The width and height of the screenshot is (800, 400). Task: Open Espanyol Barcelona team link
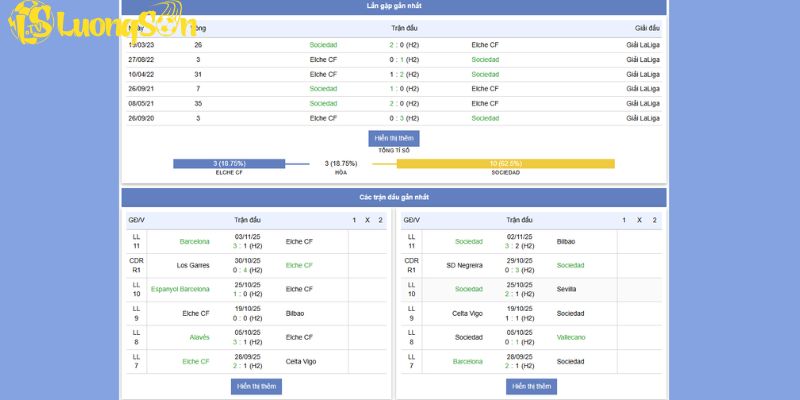pos(180,289)
